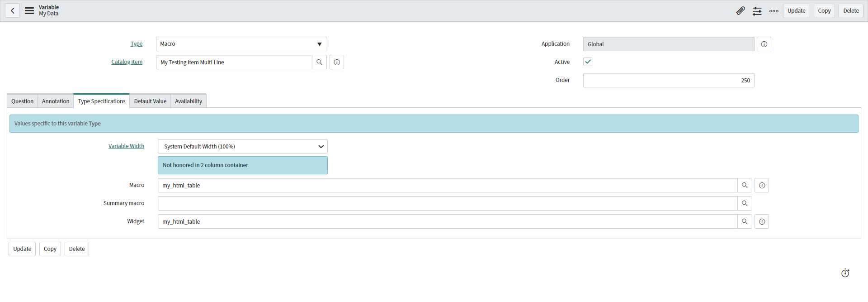The height and width of the screenshot is (302, 868).
Task: Preview the Widget record info icon
Action: 762,221
